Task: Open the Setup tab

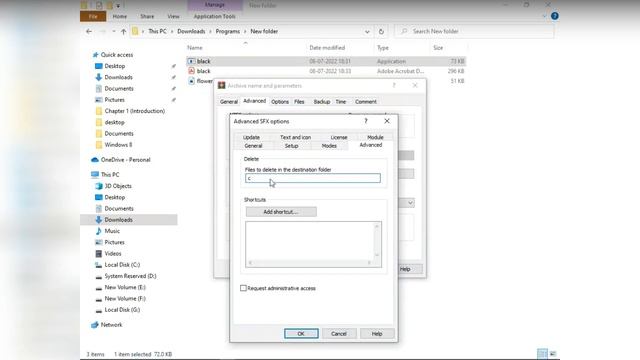Action: point(291,146)
